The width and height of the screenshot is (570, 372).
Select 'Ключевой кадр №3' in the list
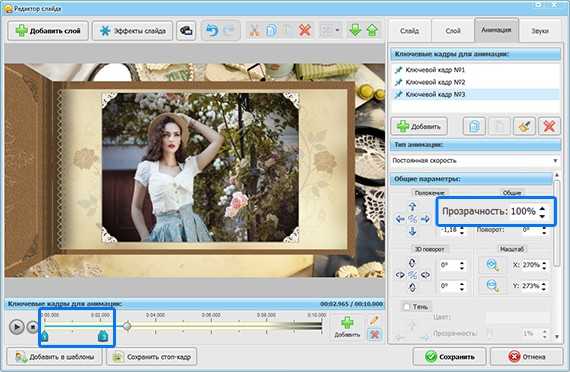475,95
